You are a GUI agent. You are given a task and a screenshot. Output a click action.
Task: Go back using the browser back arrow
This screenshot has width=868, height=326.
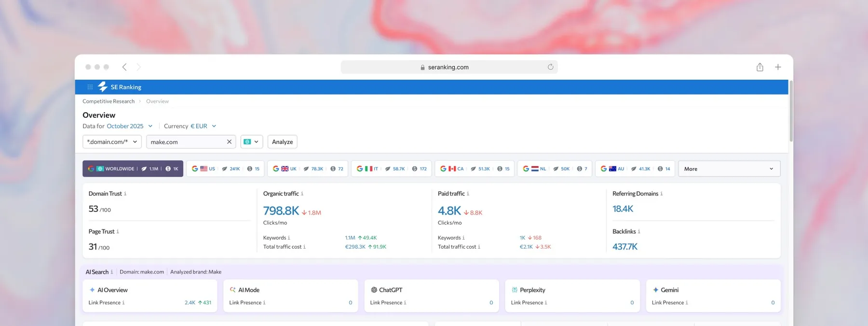124,67
